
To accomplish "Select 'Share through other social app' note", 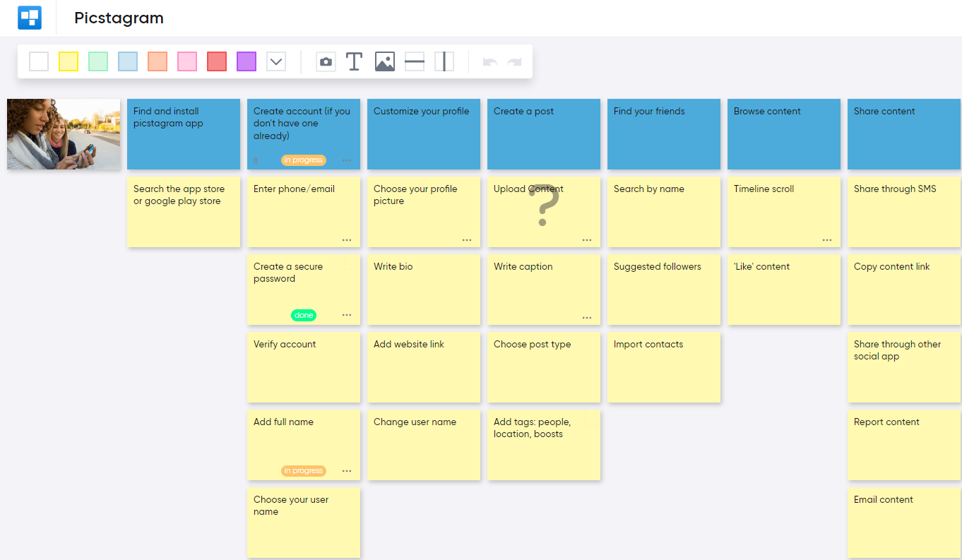I will click(904, 367).
